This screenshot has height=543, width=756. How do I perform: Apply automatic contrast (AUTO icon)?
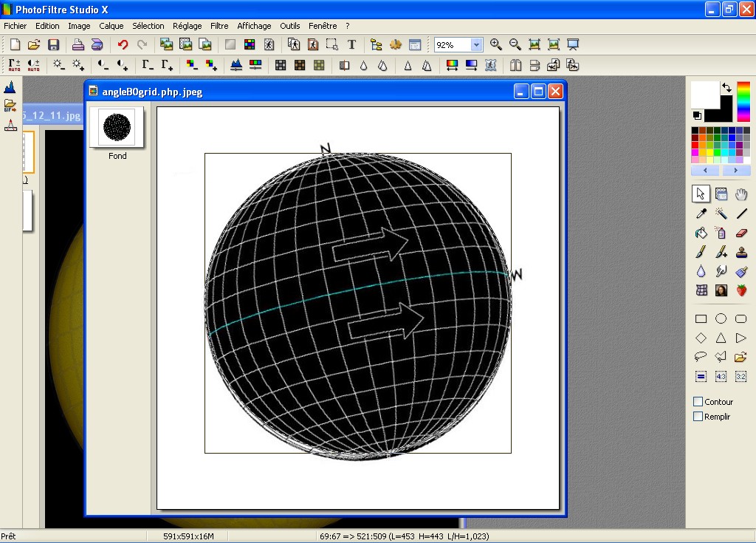tap(34, 65)
